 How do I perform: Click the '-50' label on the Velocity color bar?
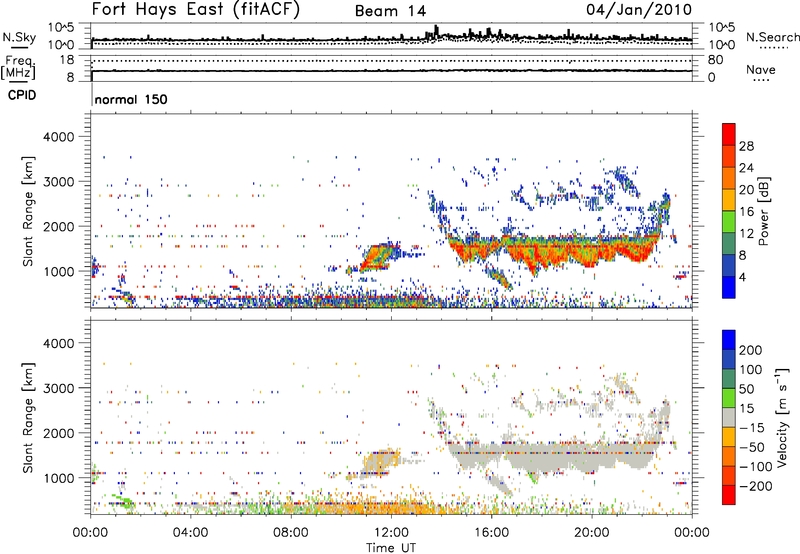[751, 447]
